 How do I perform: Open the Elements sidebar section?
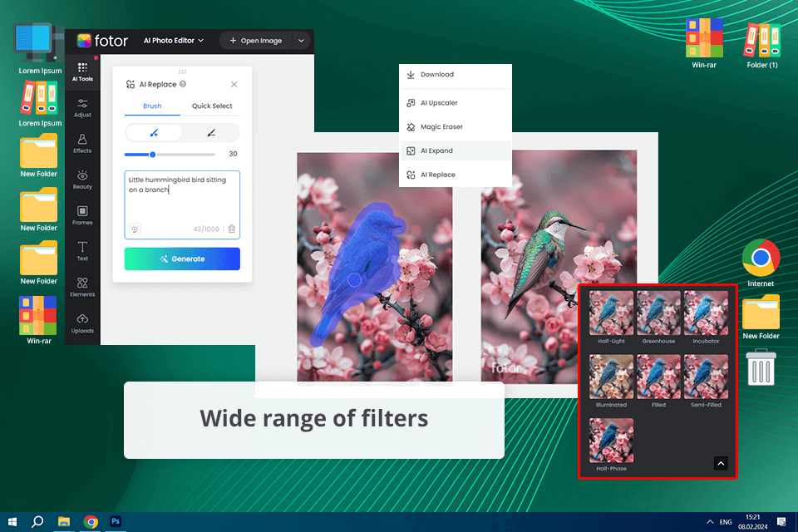82,287
